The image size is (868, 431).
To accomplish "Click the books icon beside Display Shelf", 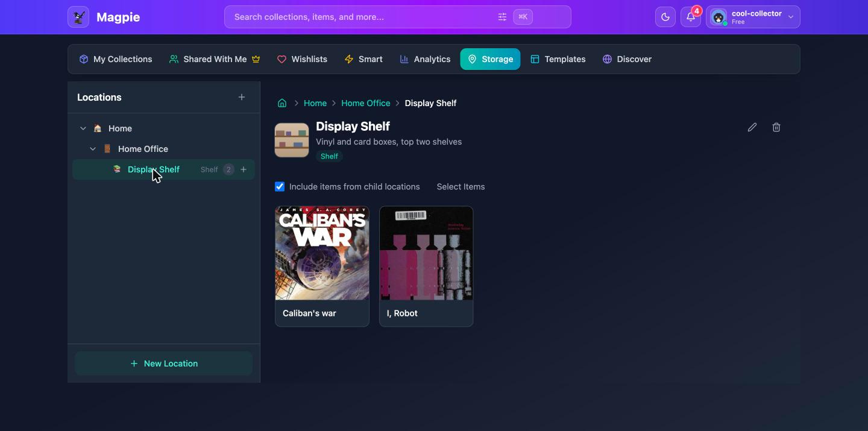I will (117, 169).
